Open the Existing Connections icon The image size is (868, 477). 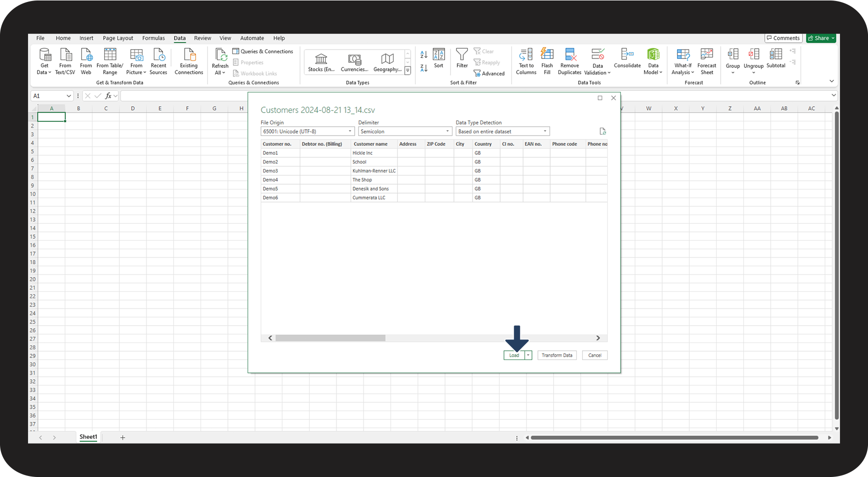point(189,55)
